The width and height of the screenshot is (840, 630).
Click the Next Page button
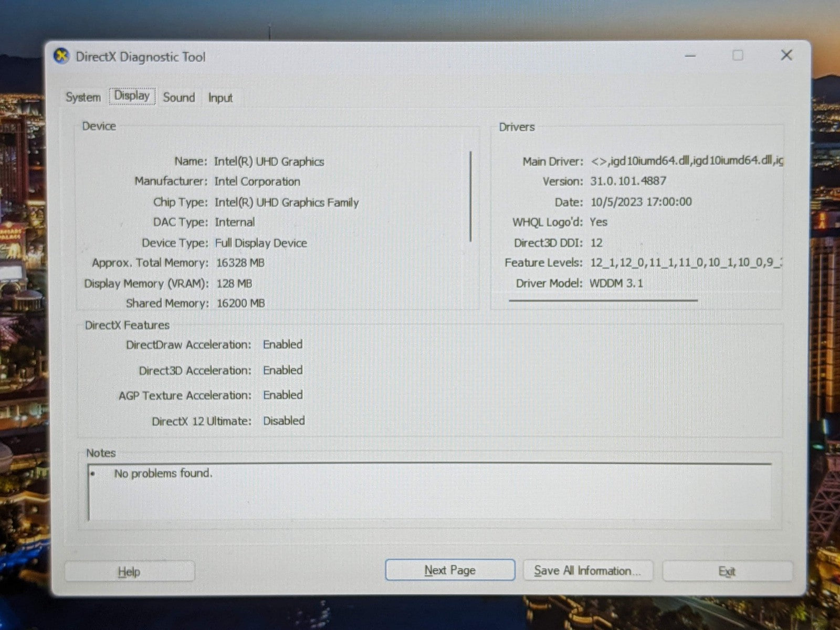(450, 570)
